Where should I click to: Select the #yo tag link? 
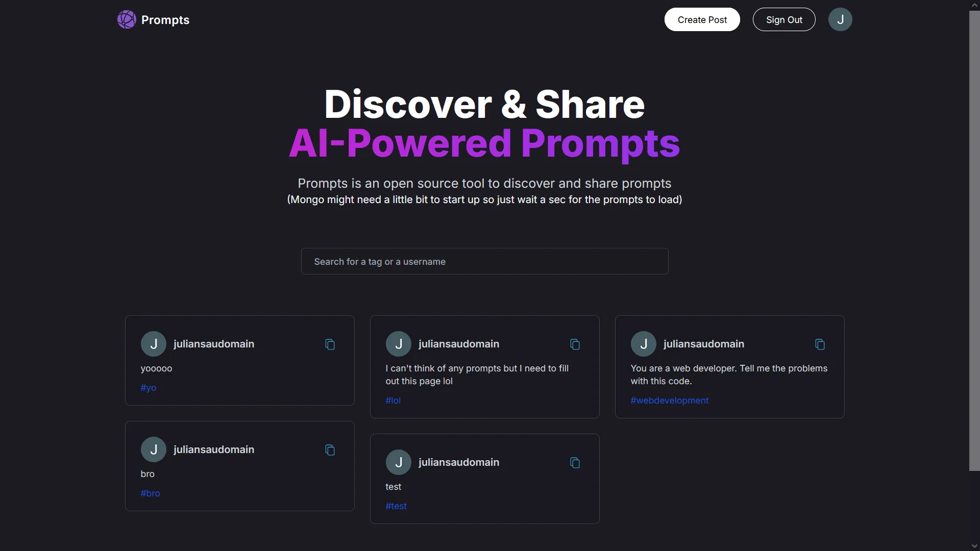coord(149,388)
